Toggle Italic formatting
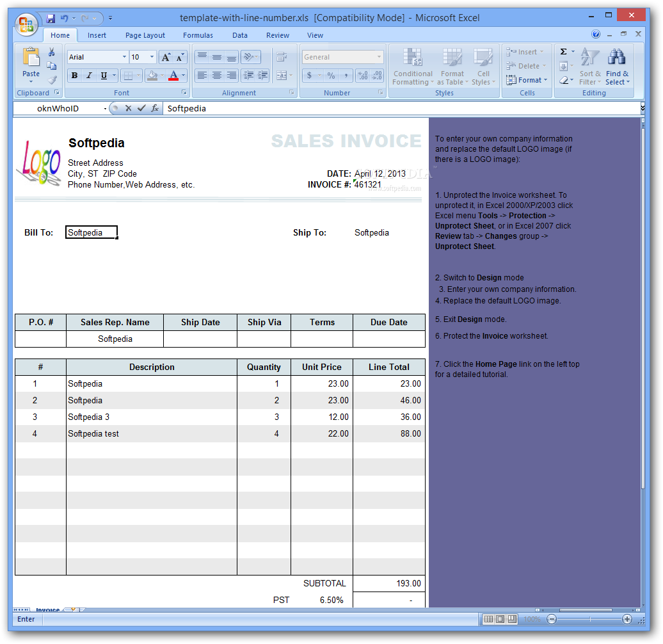 coord(89,76)
